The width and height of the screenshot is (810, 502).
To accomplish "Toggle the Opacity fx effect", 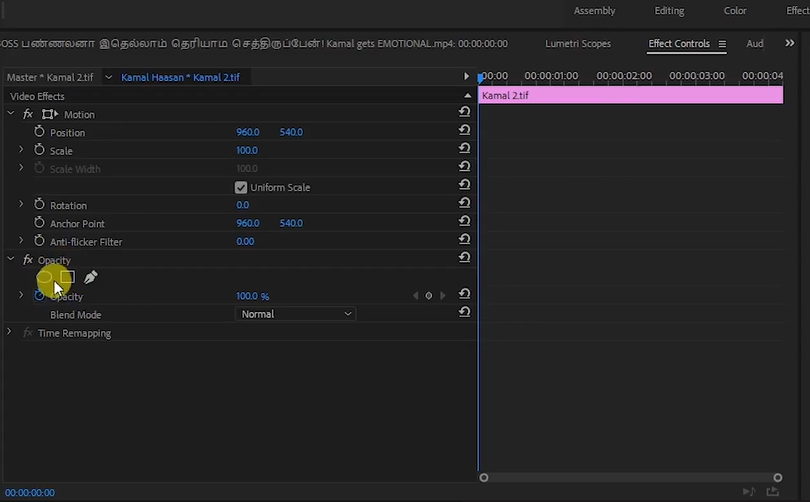I will tap(28, 260).
